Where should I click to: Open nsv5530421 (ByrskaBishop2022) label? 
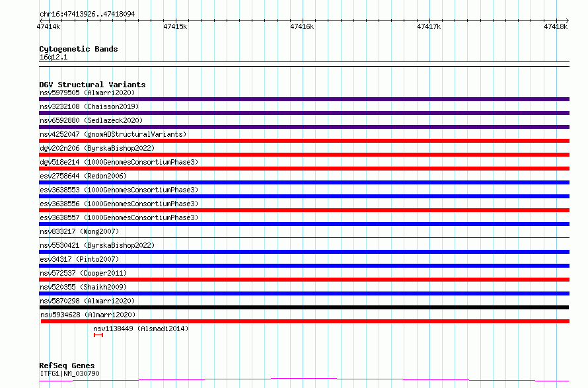pos(97,245)
